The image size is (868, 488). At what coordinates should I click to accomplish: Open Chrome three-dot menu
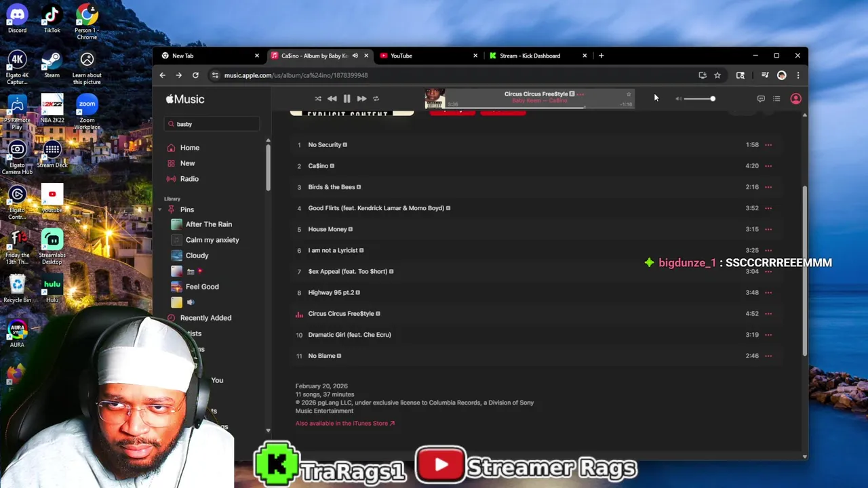[798, 75]
